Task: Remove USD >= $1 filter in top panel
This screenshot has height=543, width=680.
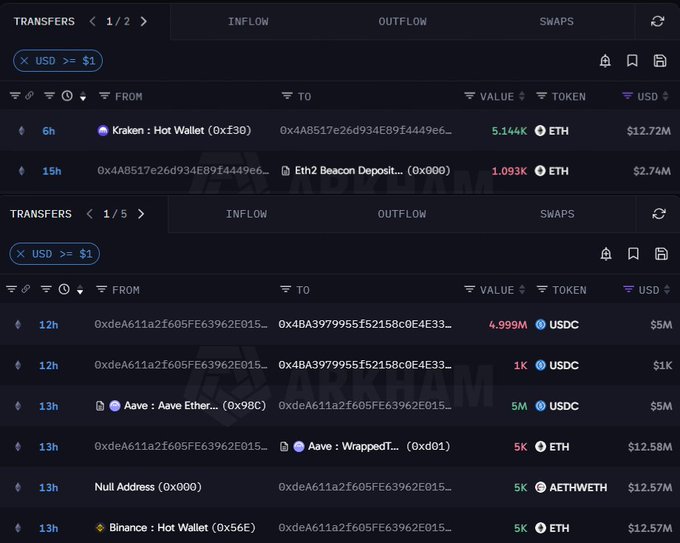Action: point(24,61)
